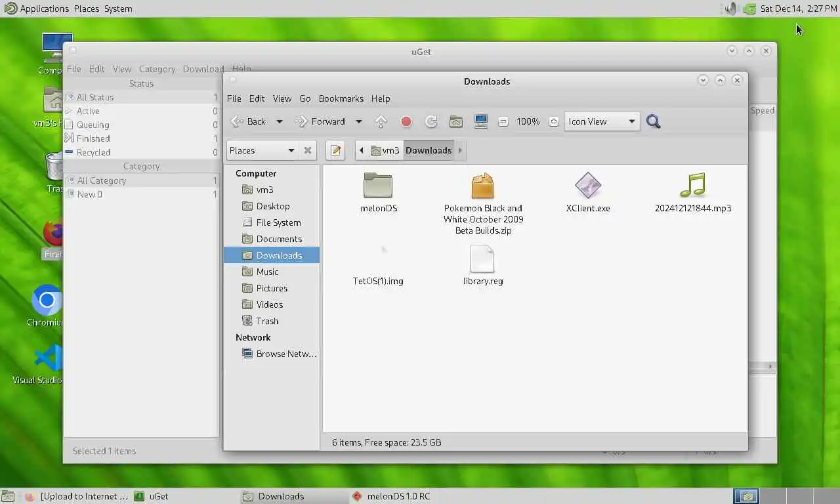The width and height of the screenshot is (840, 504).
Task: Open Desktop in the sidebar
Action: [272, 206]
